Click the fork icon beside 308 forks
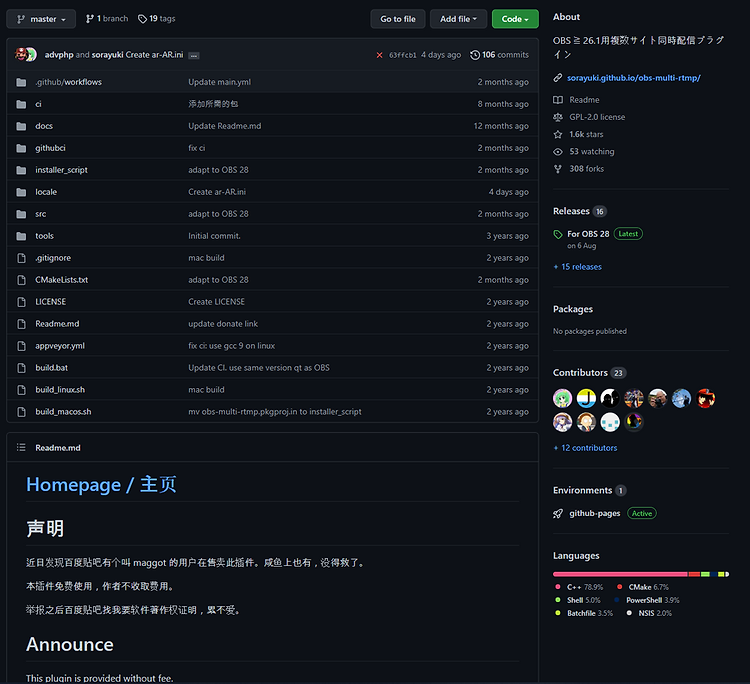The height and width of the screenshot is (684, 750). click(x=558, y=169)
